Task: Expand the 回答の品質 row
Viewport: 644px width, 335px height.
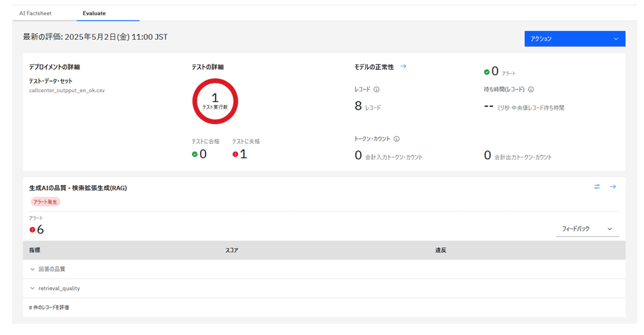Action: pyautogui.click(x=32, y=269)
